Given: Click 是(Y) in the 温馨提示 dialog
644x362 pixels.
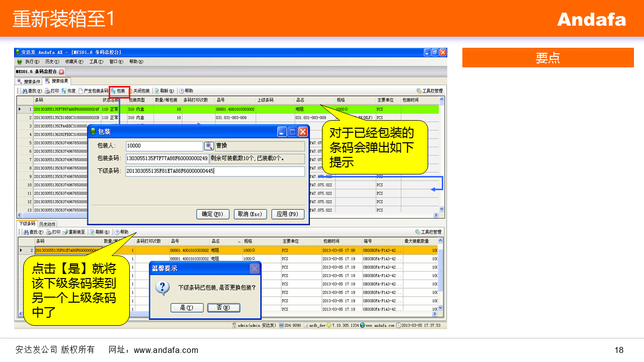Looking at the screenshot, I should tap(187, 308).
